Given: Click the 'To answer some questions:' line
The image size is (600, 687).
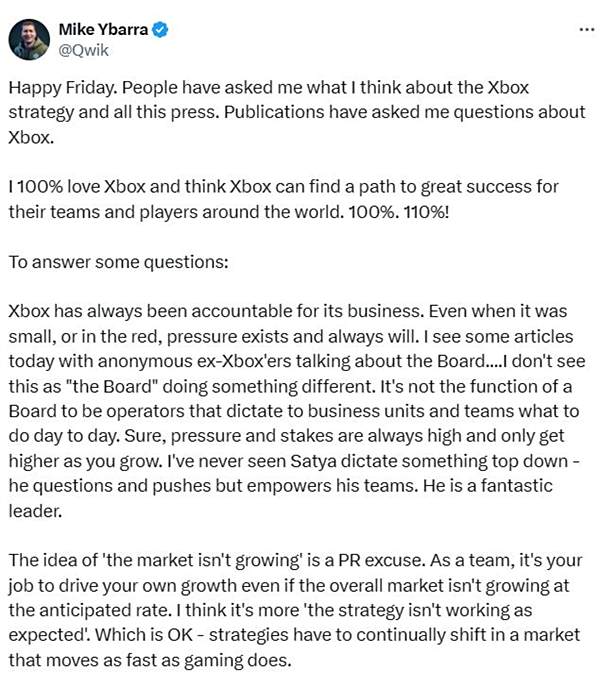Looking at the screenshot, I should click(x=118, y=262).
